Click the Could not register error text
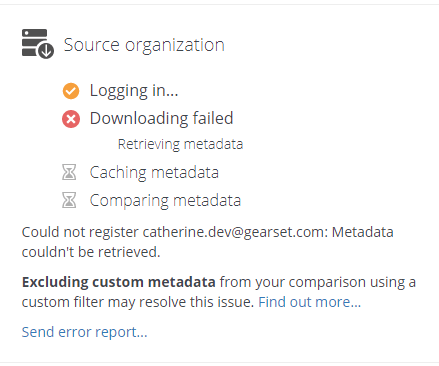The width and height of the screenshot is (439, 366). (x=80, y=232)
